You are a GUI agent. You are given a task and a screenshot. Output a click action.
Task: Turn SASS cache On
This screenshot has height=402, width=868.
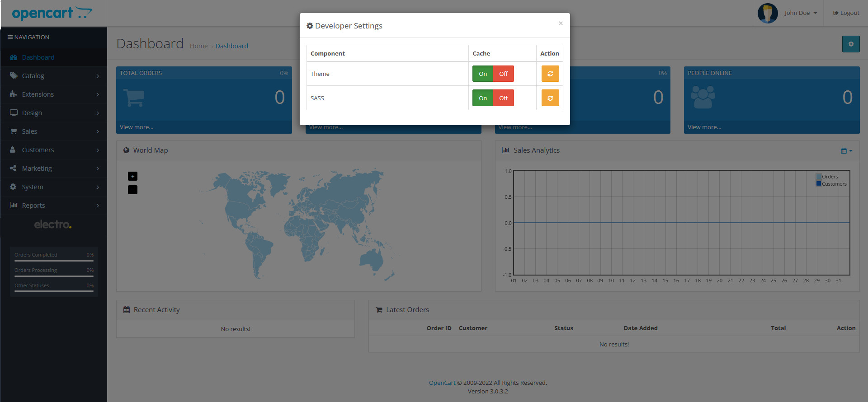click(483, 98)
